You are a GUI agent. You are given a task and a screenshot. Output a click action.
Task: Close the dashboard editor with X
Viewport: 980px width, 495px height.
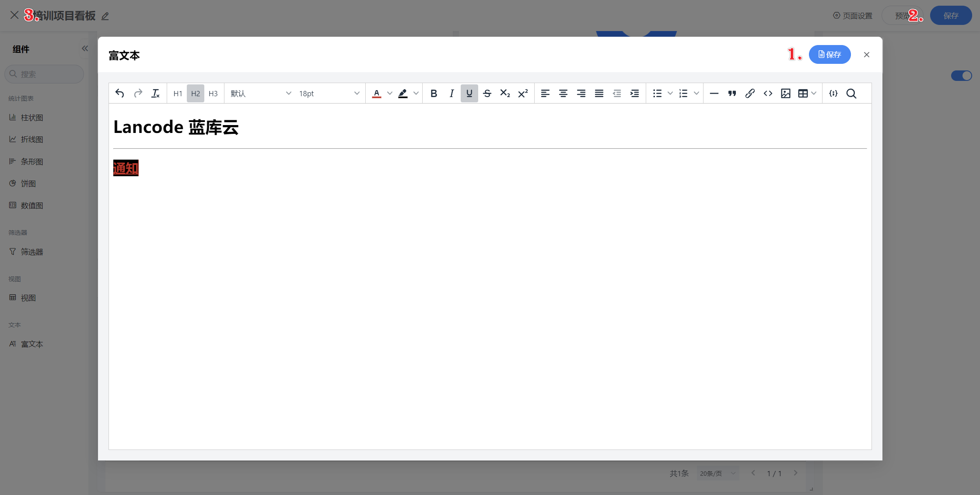point(14,15)
